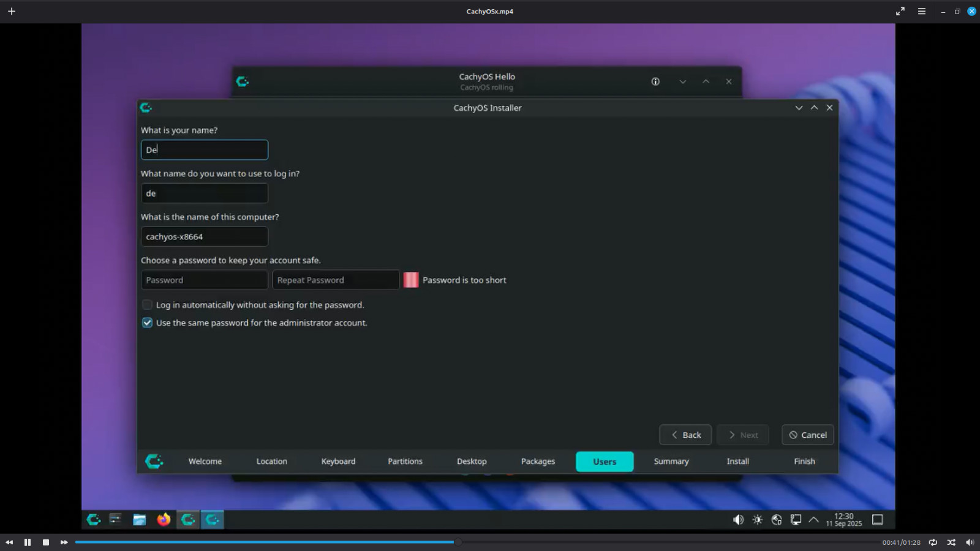Screen dimensions: 980x551
Task: Click the add new tab plus icon
Action: [x=12, y=11]
